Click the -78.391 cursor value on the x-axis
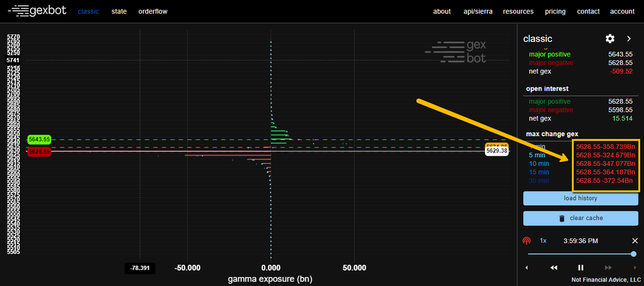This screenshot has width=644, height=286. click(x=140, y=268)
